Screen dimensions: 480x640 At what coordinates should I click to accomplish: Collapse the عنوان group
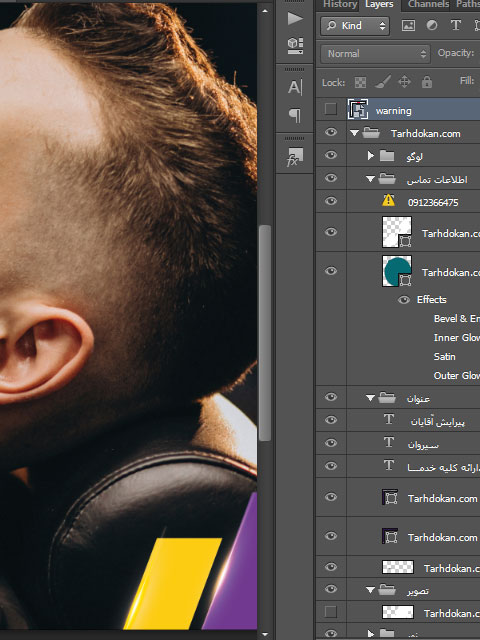pyautogui.click(x=370, y=398)
